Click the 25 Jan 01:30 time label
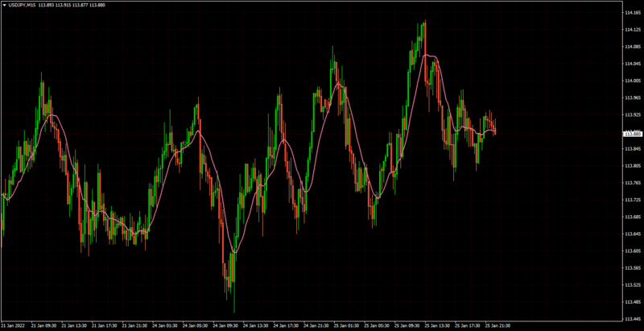644x331 pixels. pos(346,325)
